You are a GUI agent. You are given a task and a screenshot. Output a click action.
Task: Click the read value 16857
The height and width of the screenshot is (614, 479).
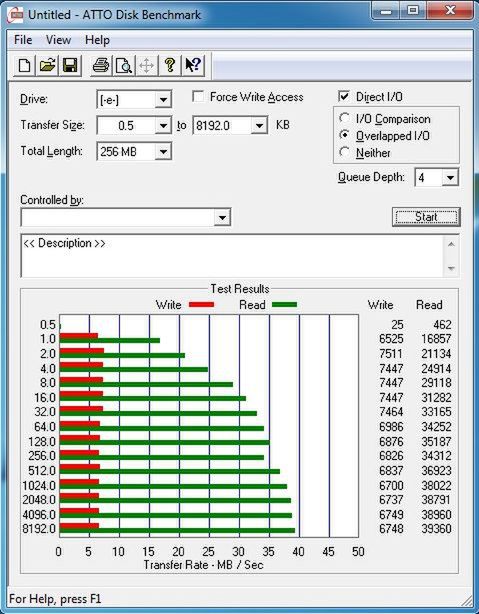pyautogui.click(x=436, y=339)
